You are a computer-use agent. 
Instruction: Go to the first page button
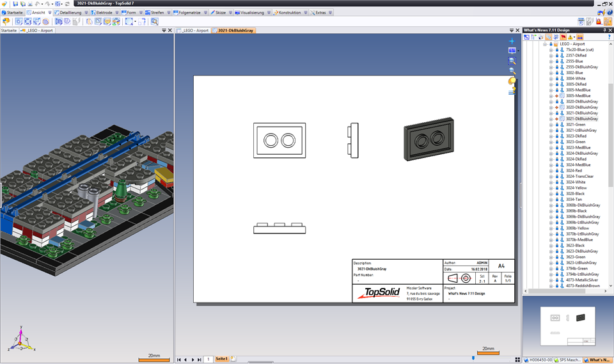click(x=179, y=360)
